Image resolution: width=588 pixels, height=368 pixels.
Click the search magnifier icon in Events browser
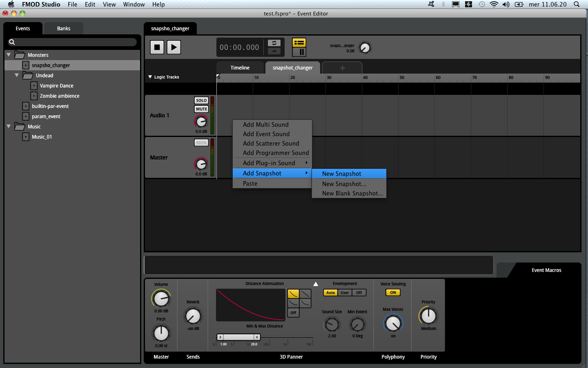click(12, 42)
